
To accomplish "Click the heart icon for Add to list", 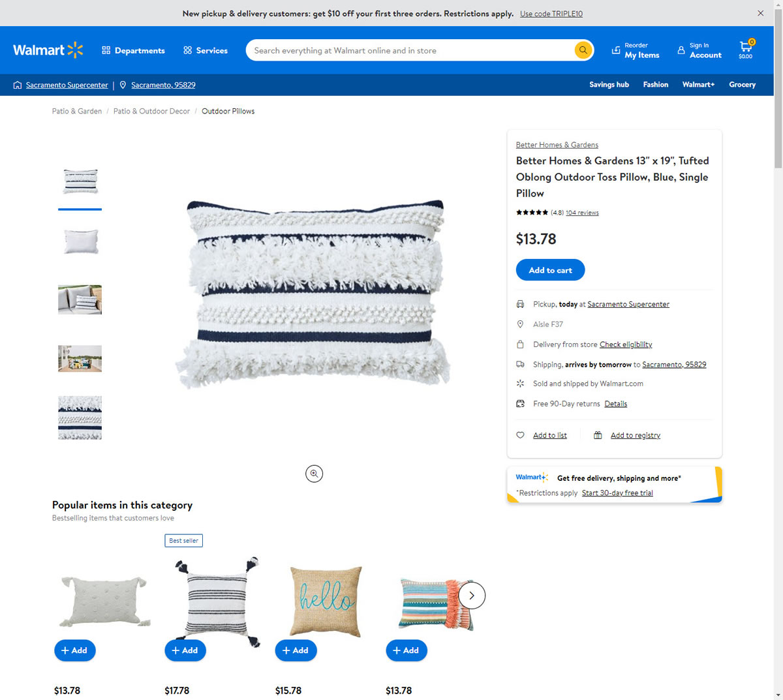I will [520, 435].
